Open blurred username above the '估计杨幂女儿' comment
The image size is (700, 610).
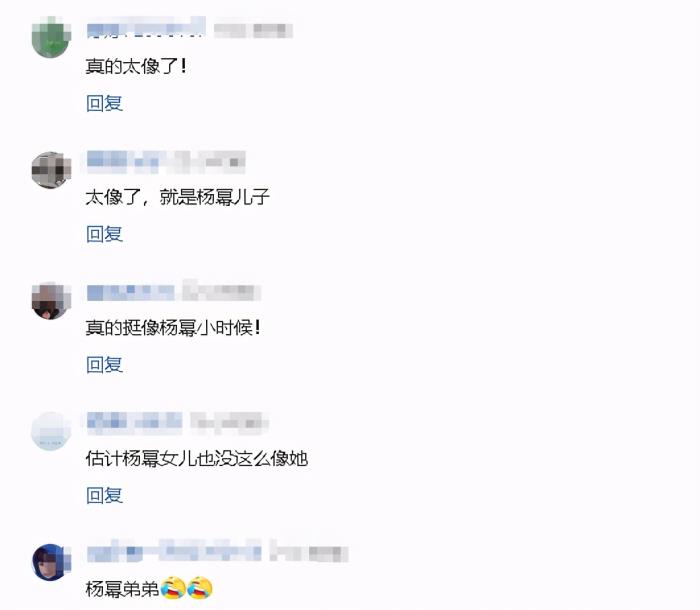pos(134,422)
